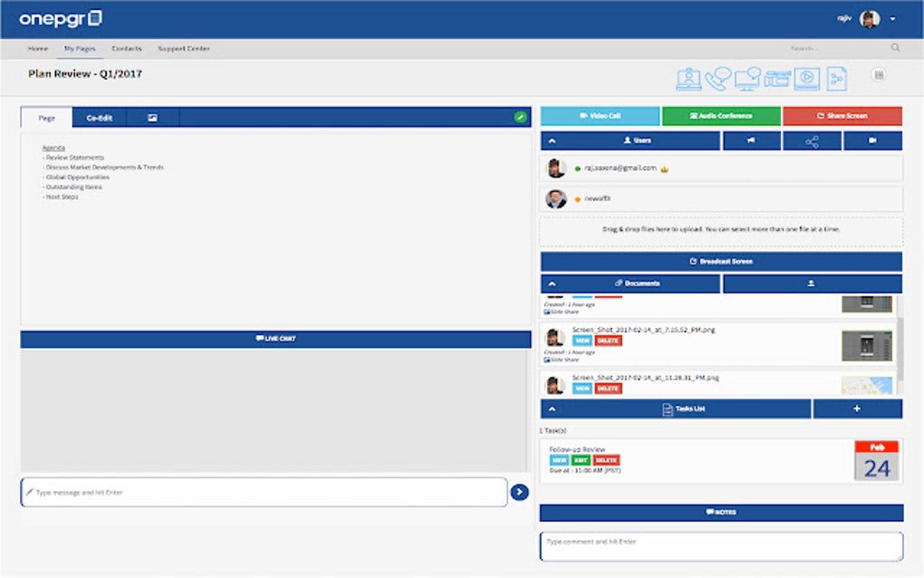The height and width of the screenshot is (578, 924).
Task: Send the chat message with the arrow icon
Action: pos(518,492)
